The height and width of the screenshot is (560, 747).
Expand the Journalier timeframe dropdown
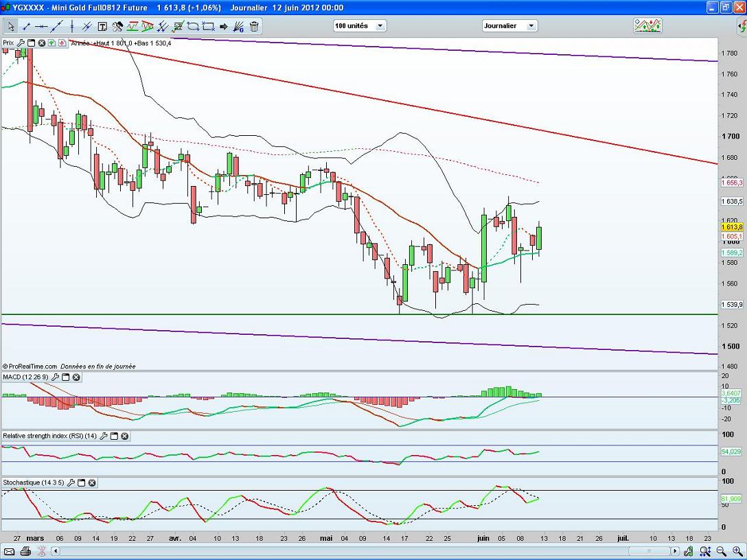point(509,26)
